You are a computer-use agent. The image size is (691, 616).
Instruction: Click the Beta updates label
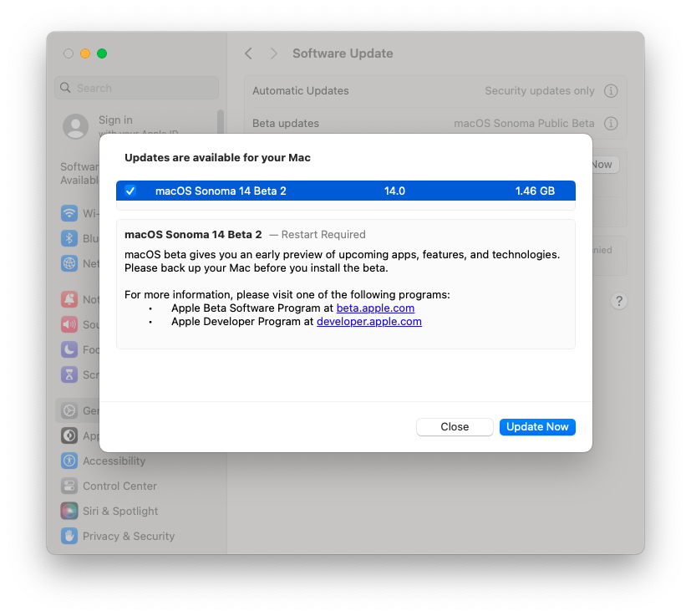click(x=286, y=124)
